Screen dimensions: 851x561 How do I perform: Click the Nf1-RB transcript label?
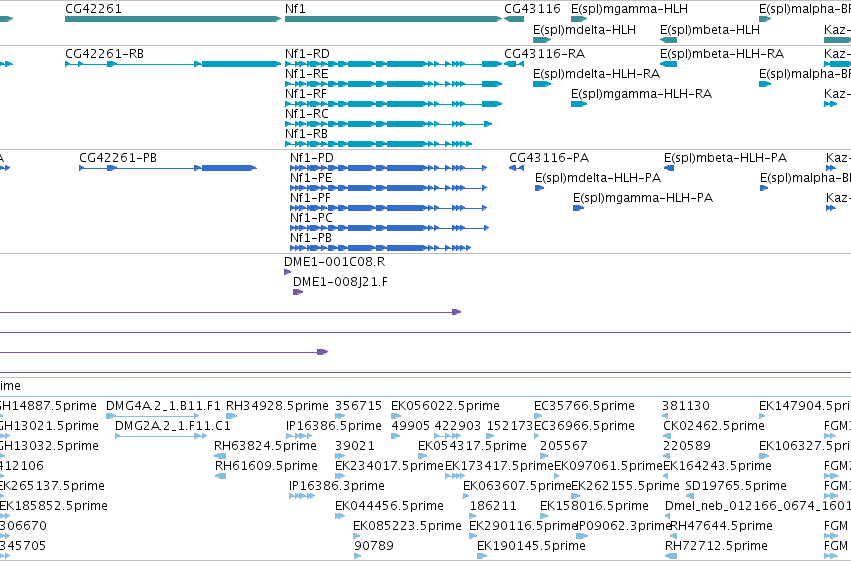click(x=307, y=134)
